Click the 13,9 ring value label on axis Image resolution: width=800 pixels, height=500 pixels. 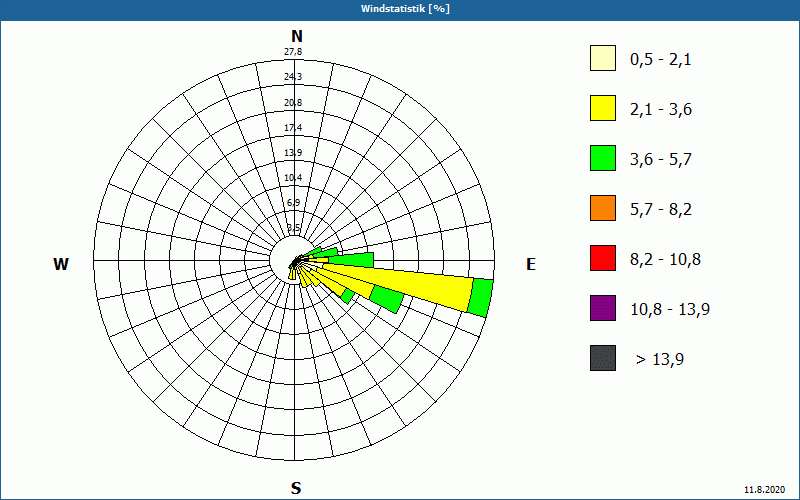point(293,153)
